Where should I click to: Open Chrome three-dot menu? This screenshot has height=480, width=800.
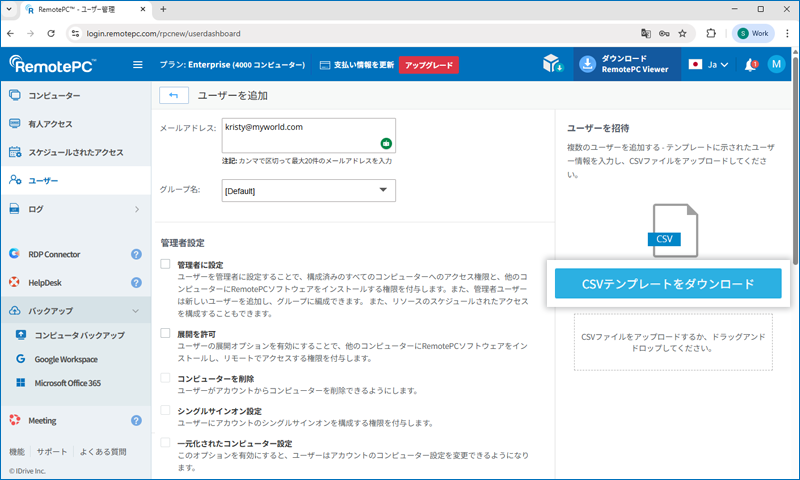pyautogui.click(x=787, y=34)
